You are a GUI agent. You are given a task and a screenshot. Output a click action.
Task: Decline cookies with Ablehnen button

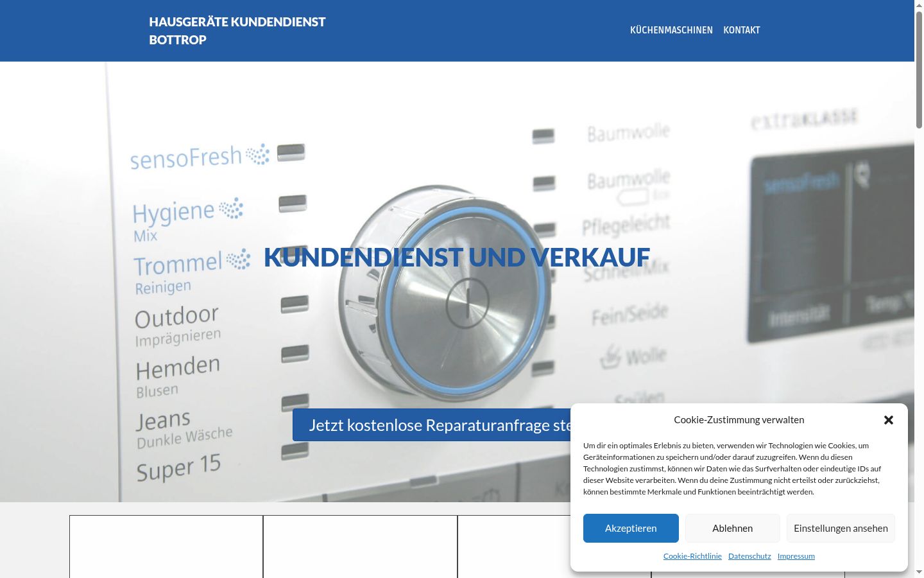pos(732,528)
